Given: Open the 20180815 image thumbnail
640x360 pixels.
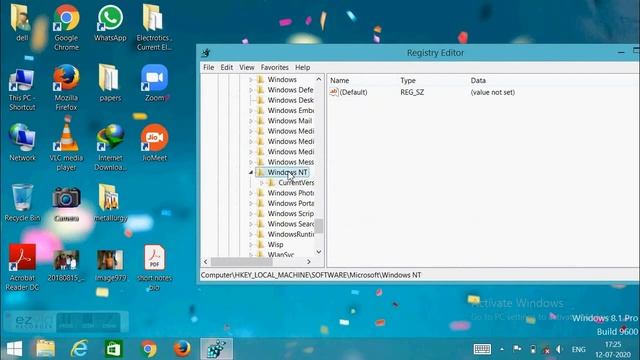Looking at the screenshot, I should tap(66, 265).
